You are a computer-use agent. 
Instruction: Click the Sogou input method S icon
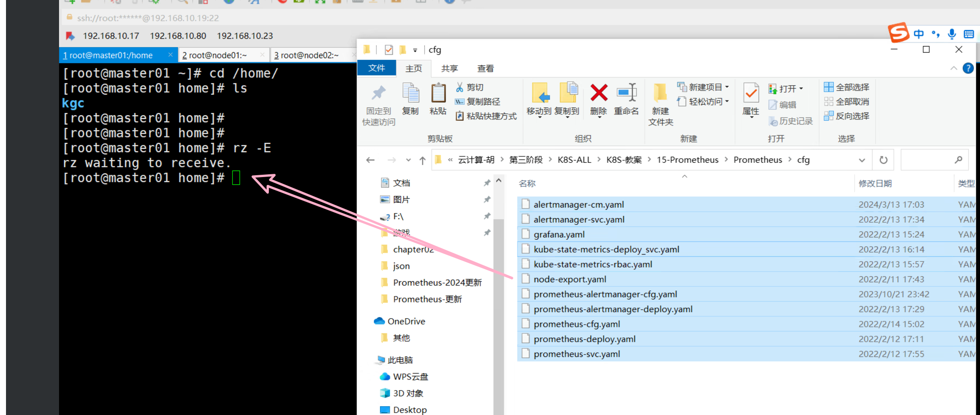[898, 33]
